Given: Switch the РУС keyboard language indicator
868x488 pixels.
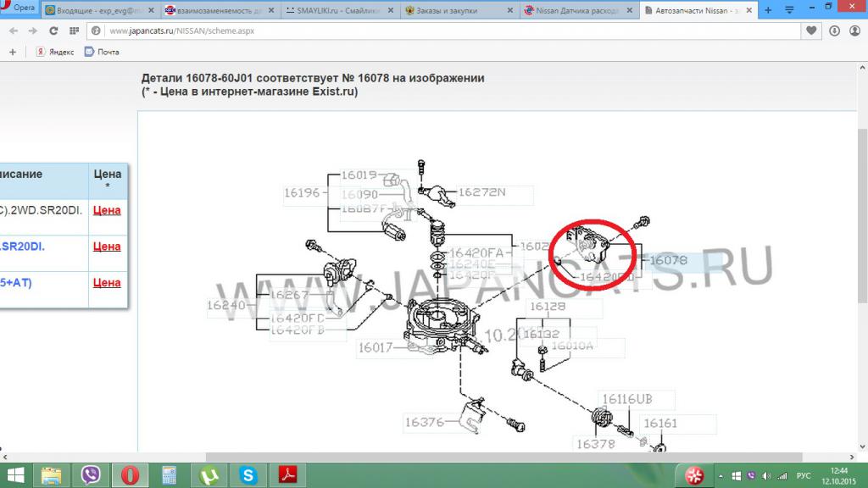Looking at the screenshot, I should (x=804, y=476).
